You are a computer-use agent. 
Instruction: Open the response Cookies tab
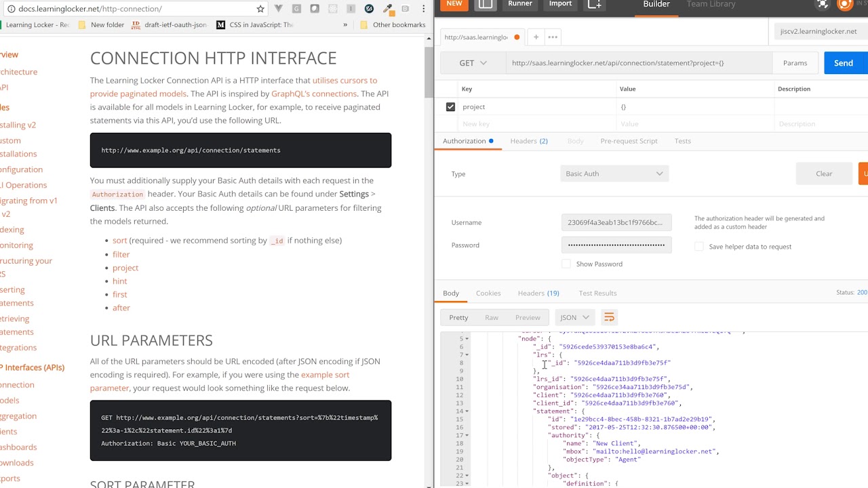pos(488,293)
